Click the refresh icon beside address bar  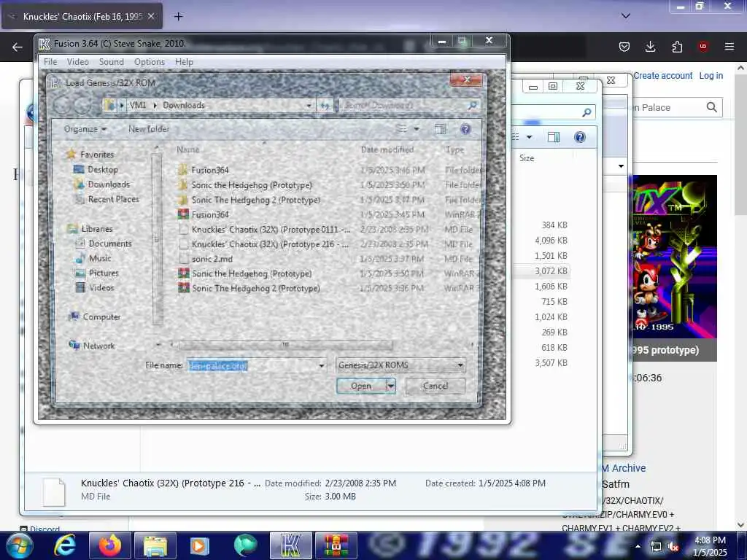(x=325, y=105)
